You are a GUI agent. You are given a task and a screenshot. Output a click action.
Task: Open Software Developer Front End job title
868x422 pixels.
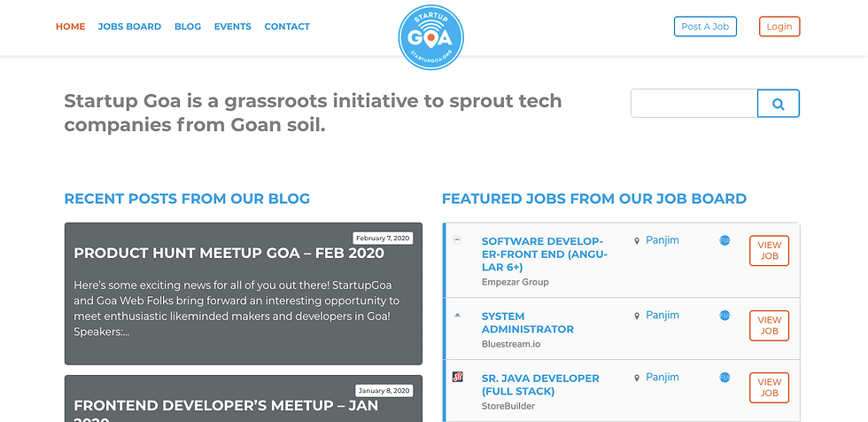(542, 254)
